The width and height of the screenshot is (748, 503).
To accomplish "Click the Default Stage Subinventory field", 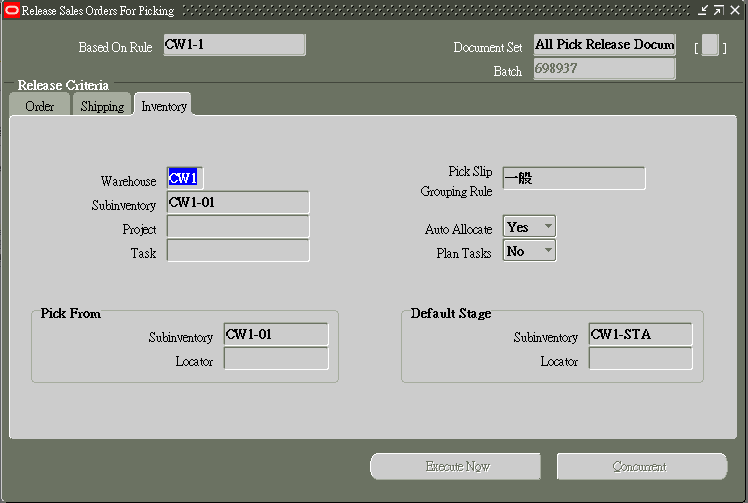I will 641,334.
